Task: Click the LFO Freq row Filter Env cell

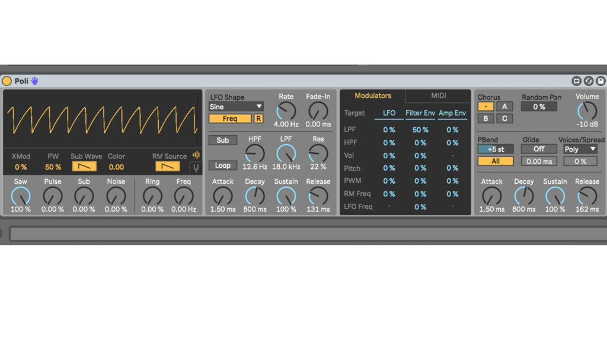Action: pos(420,207)
